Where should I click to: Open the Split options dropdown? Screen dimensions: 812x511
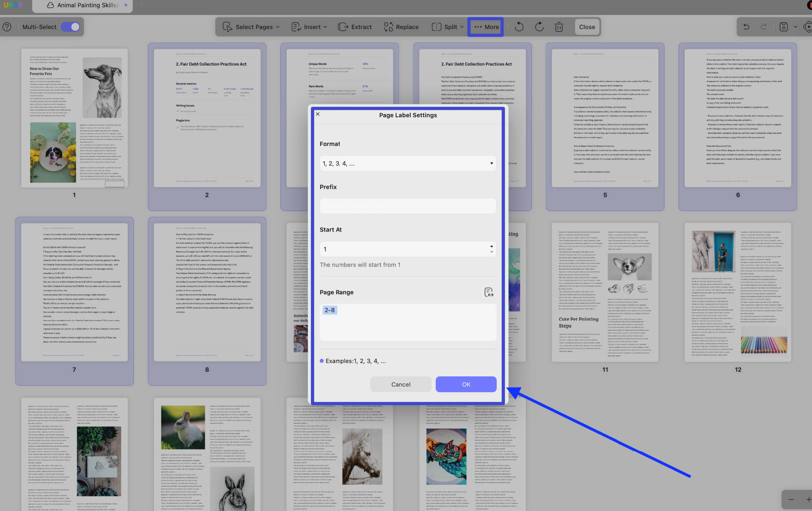pyautogui.click(x=448, y=27)
